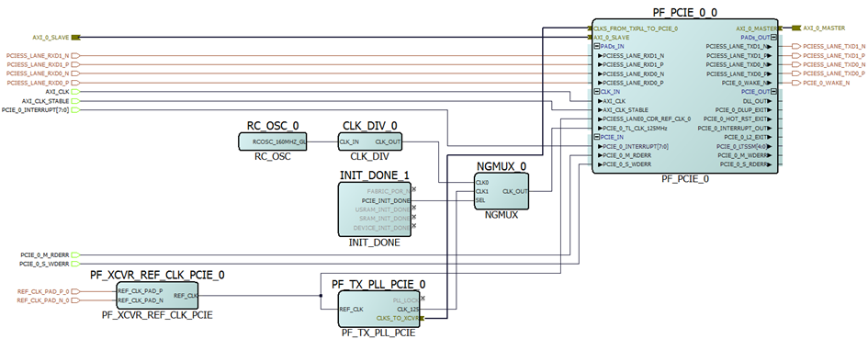Select the NGMUX_0 block

501,191
